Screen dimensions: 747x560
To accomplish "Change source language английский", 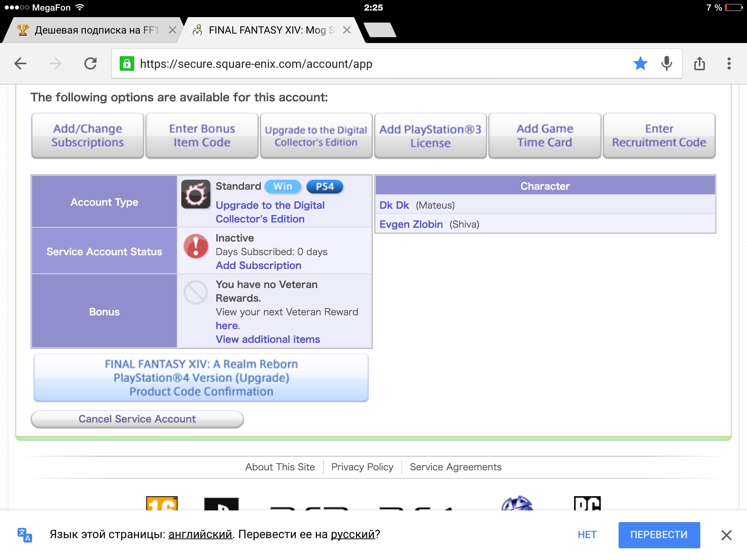I will (x=200, y=534).
